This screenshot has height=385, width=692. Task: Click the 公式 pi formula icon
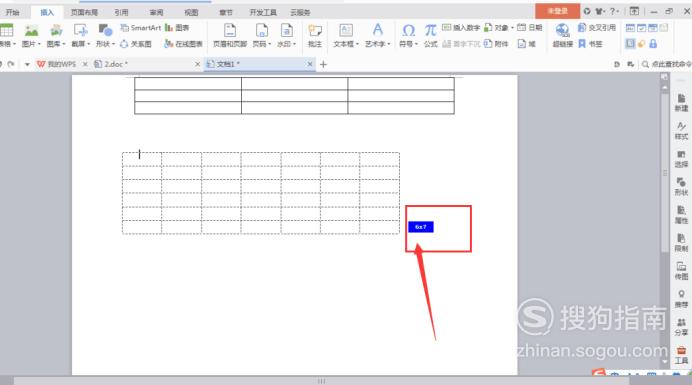point(430,30)
